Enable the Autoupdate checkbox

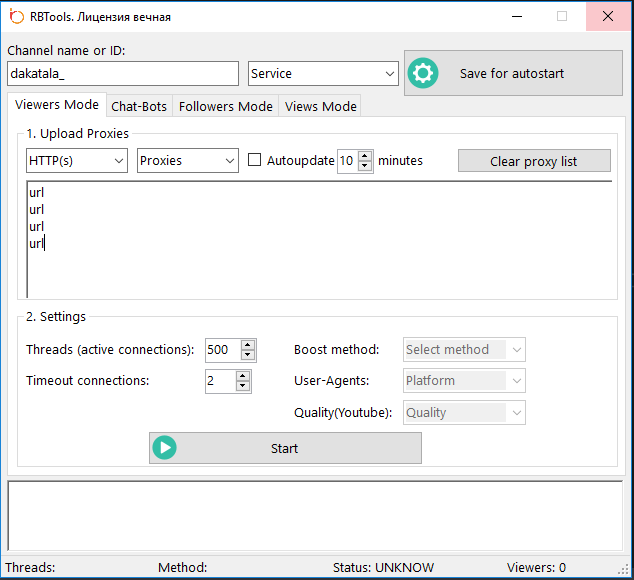(254, 160)
